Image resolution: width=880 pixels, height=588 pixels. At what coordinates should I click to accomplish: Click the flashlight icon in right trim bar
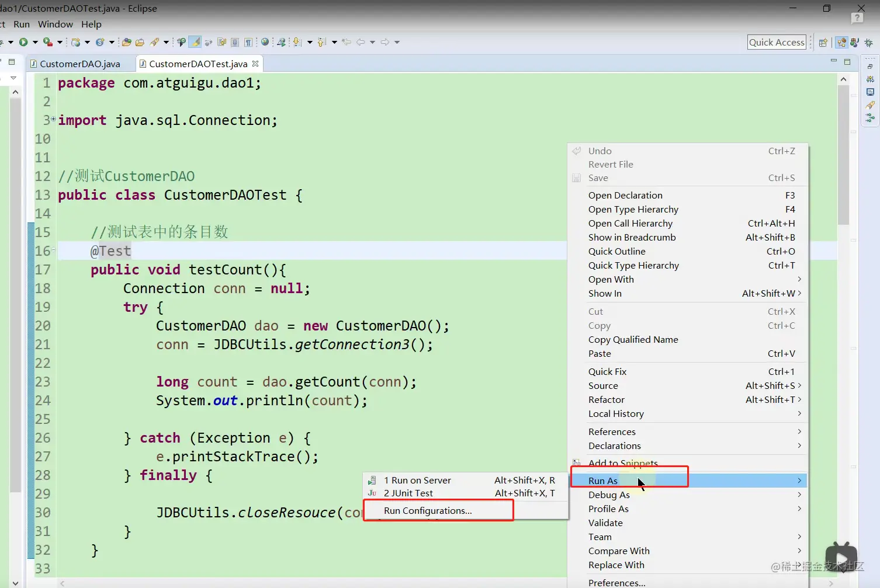870,105
